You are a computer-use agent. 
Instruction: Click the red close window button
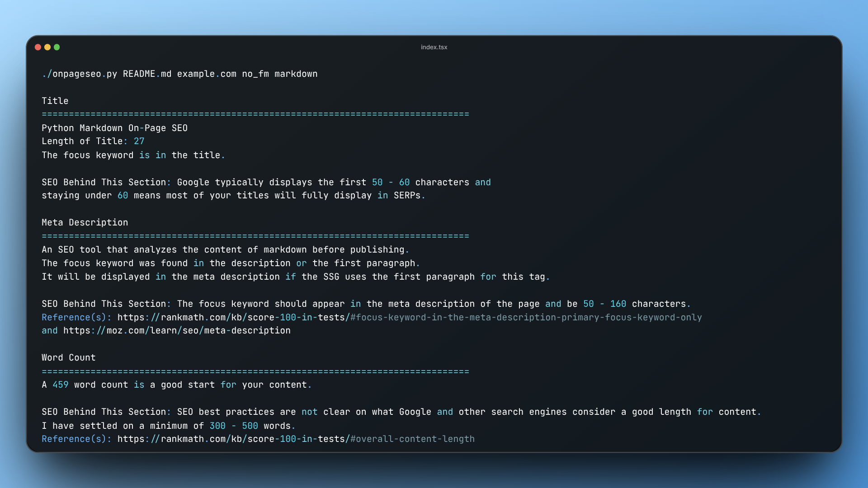(38, 47)
